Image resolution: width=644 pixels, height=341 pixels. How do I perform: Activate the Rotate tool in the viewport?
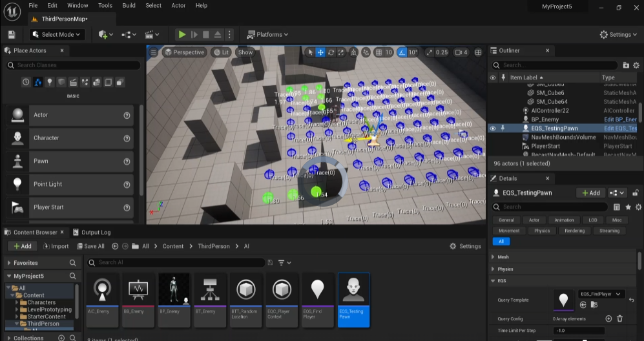click(x=331, y=52)
